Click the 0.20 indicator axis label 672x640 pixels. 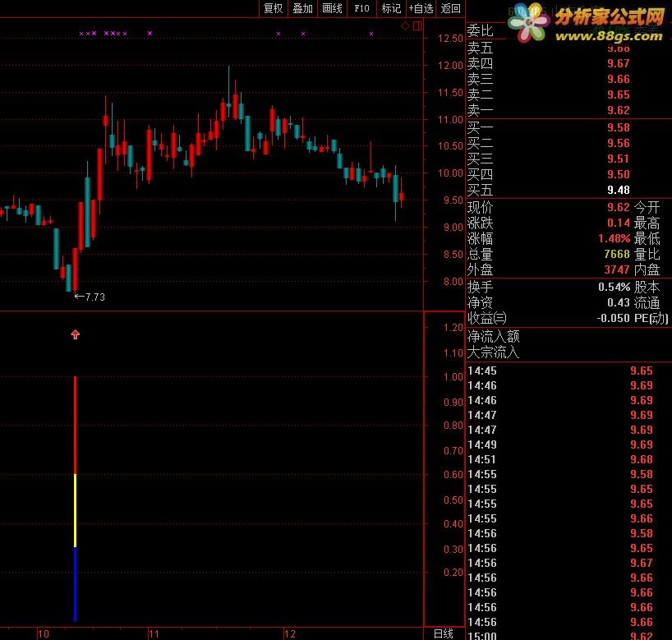pos(453,573)
